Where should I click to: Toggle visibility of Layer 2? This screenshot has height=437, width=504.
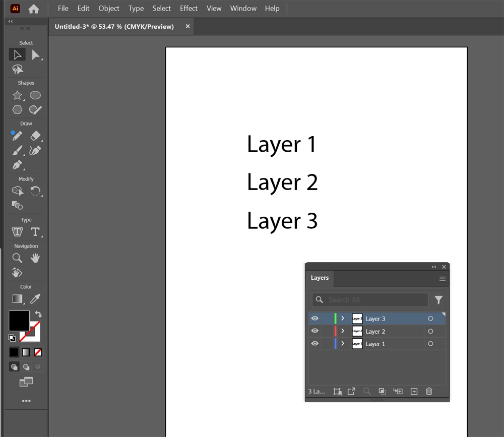click(x=315, y=331)
